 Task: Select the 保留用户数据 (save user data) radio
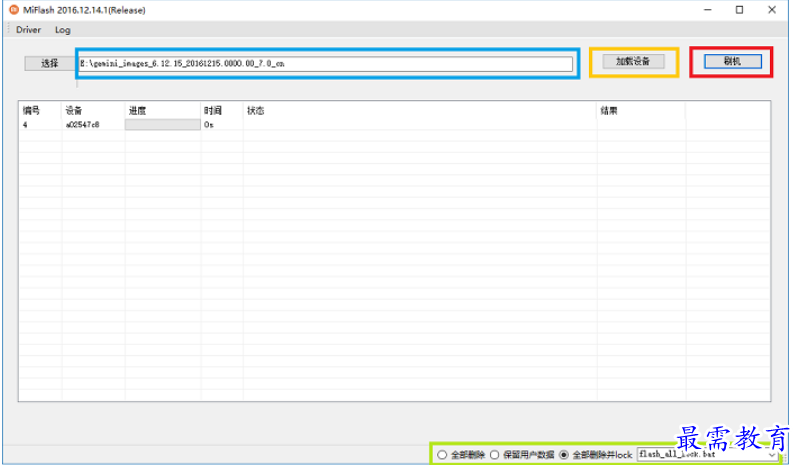(494, 454)
